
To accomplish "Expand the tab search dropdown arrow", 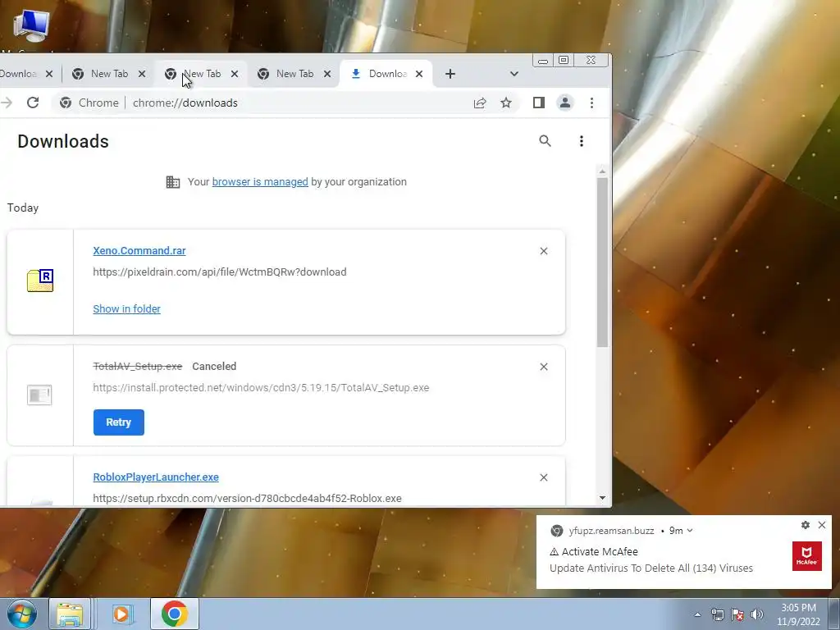I will 514,74.
